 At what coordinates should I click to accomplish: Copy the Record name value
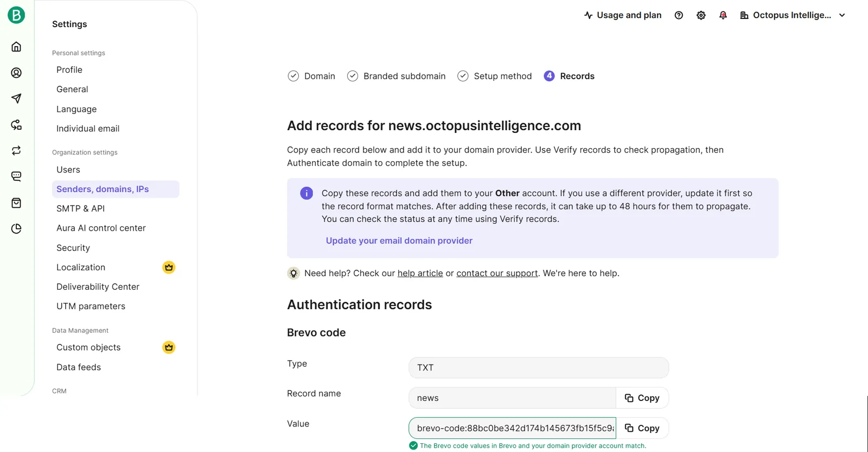[x=642, y=398]
